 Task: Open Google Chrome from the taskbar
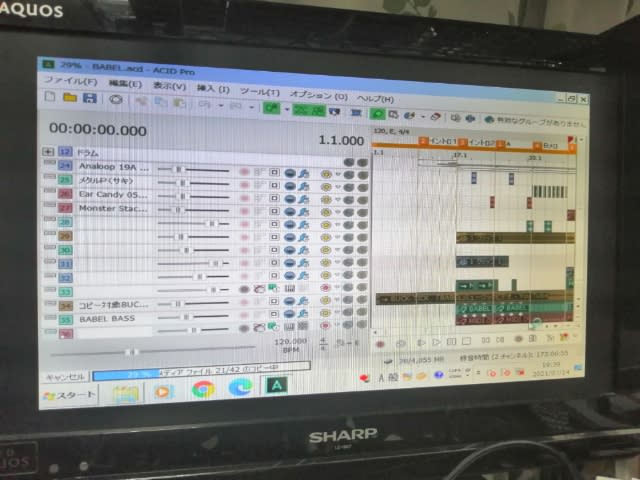point(203,389)
